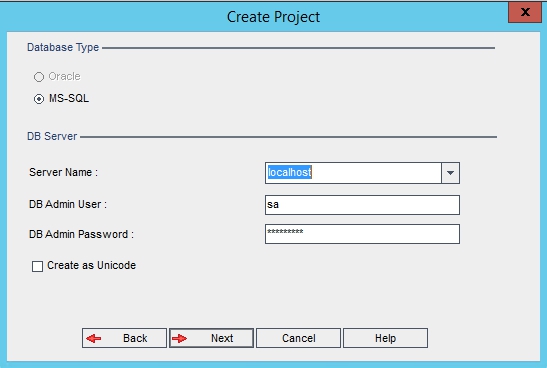The width and height of the screenshot is (547, 368).
Task: Open the Server Name dropdown arrow
Action: click(450, 173)
